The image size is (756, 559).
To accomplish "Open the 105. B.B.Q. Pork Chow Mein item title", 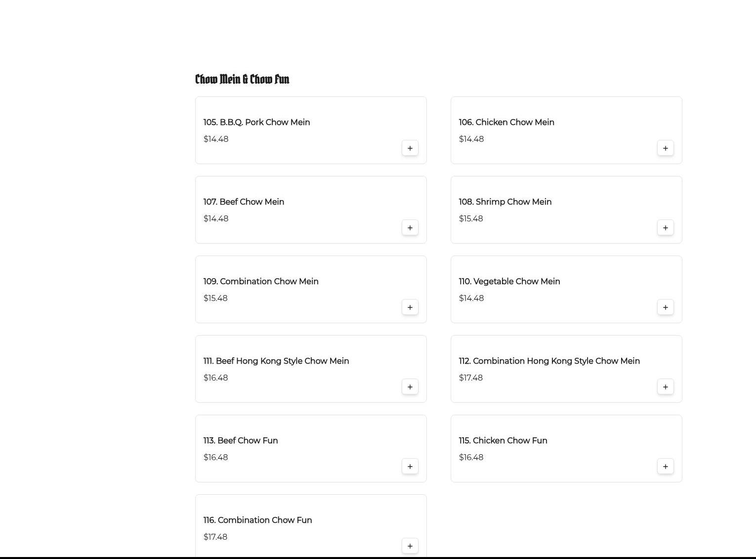I will coord(256,122).
